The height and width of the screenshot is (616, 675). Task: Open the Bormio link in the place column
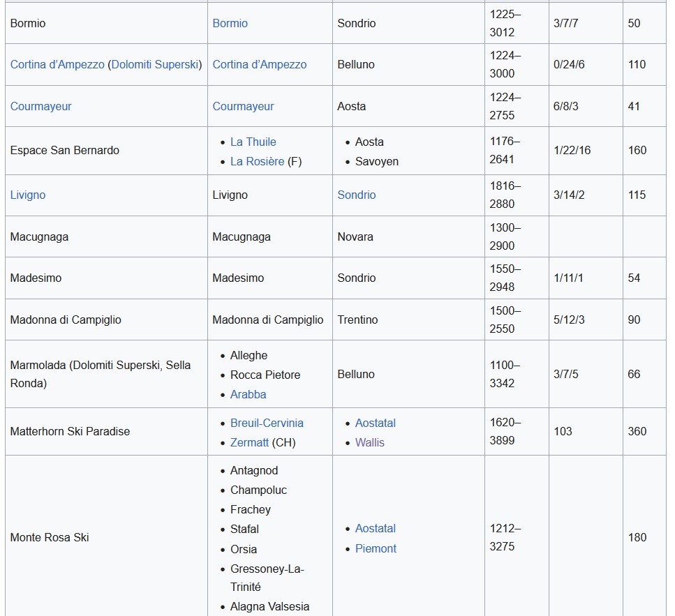pyautogui.click(x=230, y=23)
